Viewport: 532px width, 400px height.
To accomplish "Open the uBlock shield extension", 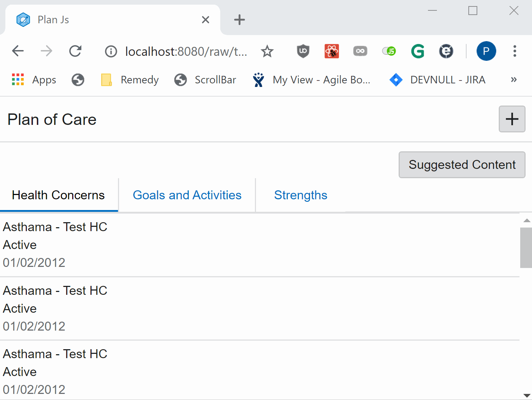I will [303, 52].
